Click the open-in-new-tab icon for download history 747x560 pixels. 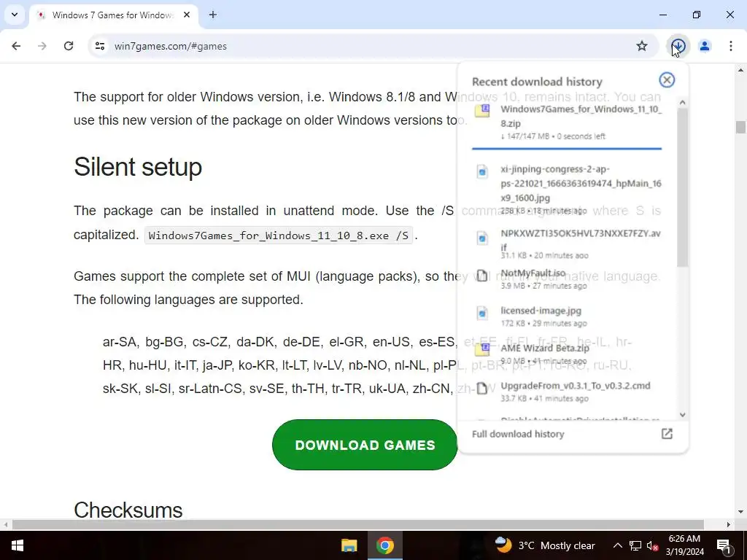pos(667,434)
